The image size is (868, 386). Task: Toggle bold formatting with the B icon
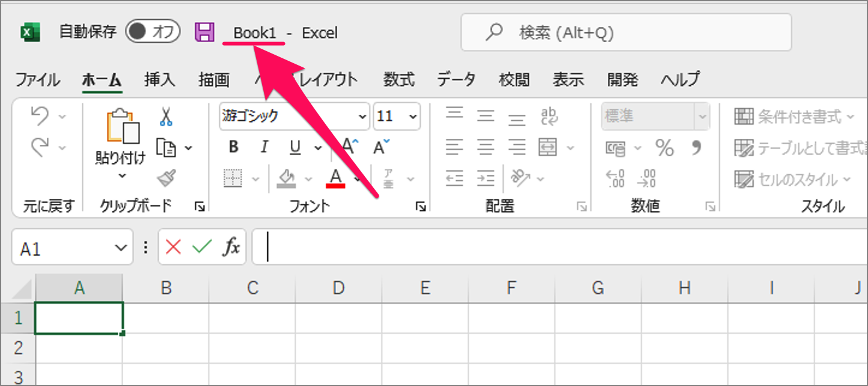[x=233, y=147]
